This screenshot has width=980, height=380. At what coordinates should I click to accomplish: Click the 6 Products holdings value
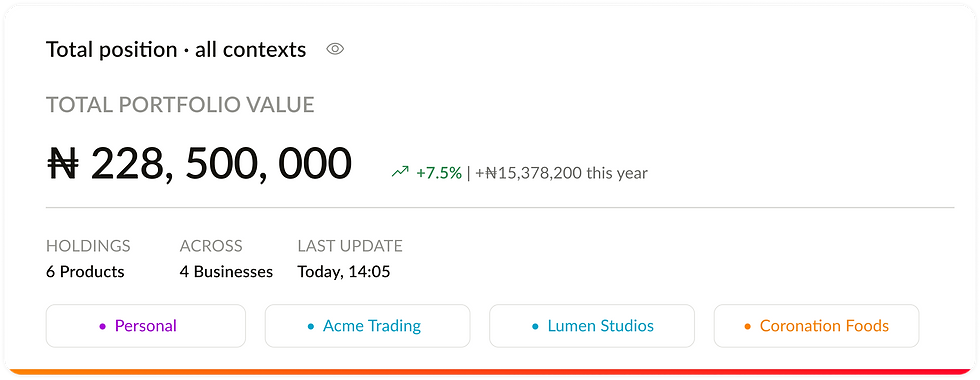(85, 272)
